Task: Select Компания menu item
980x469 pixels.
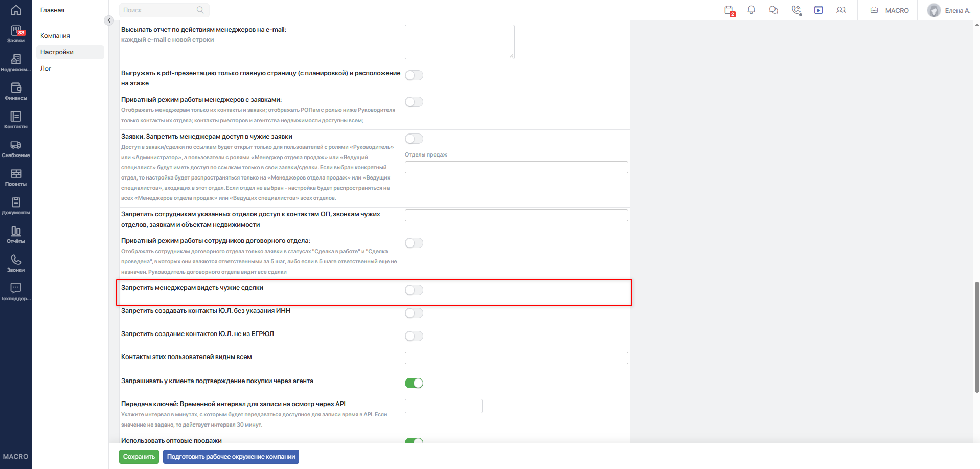Action: [55, 36]
